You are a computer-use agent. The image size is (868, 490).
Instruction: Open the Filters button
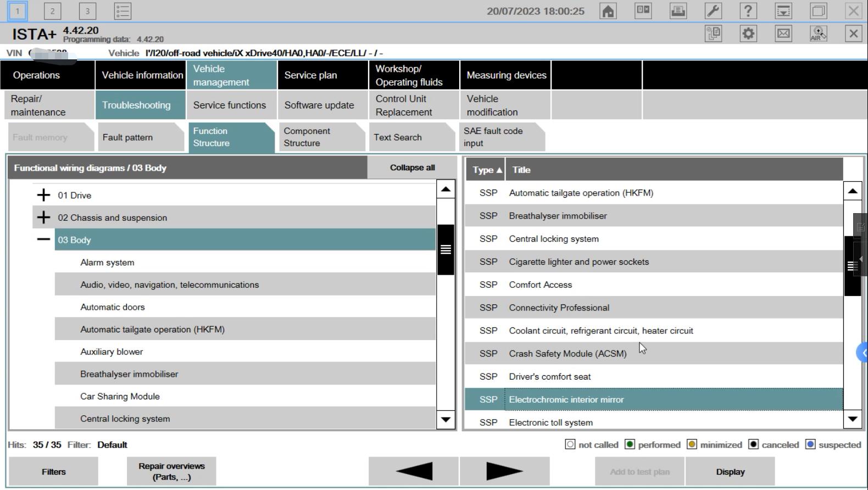[x=53, y=471]
